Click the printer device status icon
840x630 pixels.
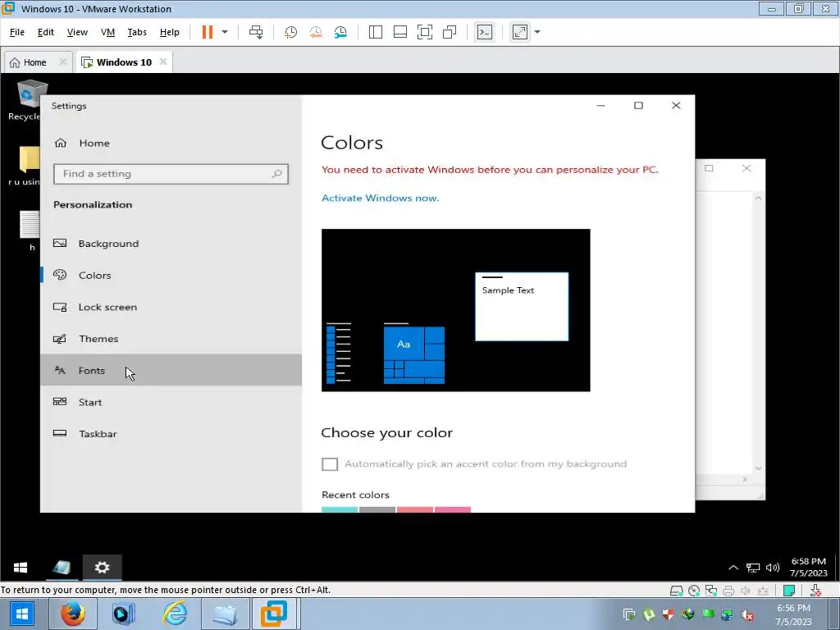(x=728, y=591)
